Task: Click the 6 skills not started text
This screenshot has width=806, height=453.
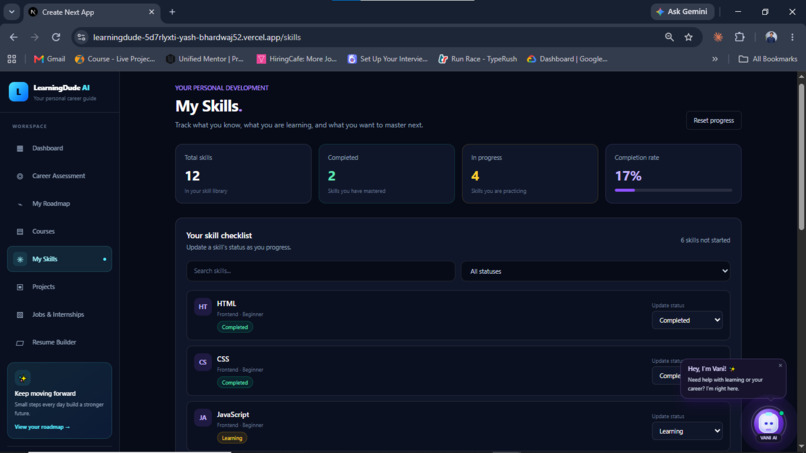Action: 705,240
